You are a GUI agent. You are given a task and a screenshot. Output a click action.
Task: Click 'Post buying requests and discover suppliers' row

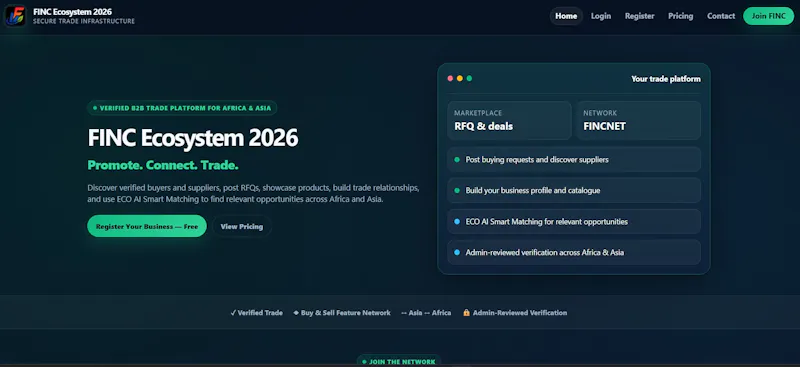[574, 159]
